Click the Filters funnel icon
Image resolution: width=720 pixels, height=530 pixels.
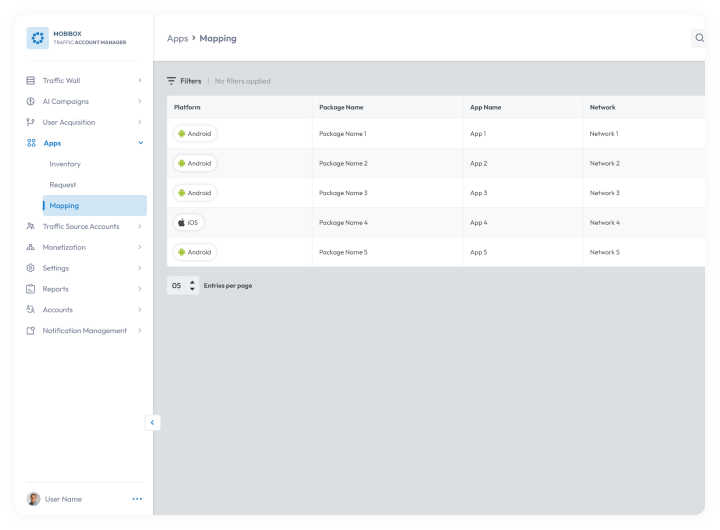(x=171, y=81)
